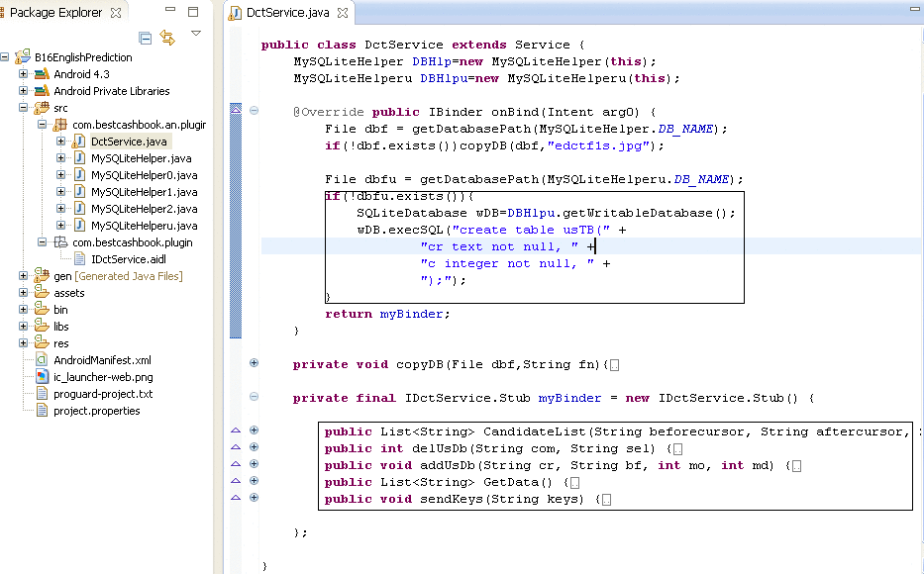Click the com.bestcashbook.an.plugin package icon

(x=60, y=125)
